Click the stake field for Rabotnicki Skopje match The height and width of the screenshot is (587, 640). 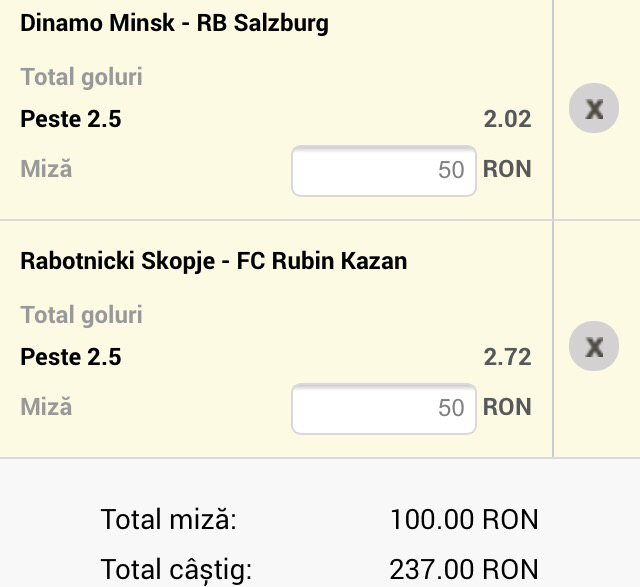click(383, 408)
